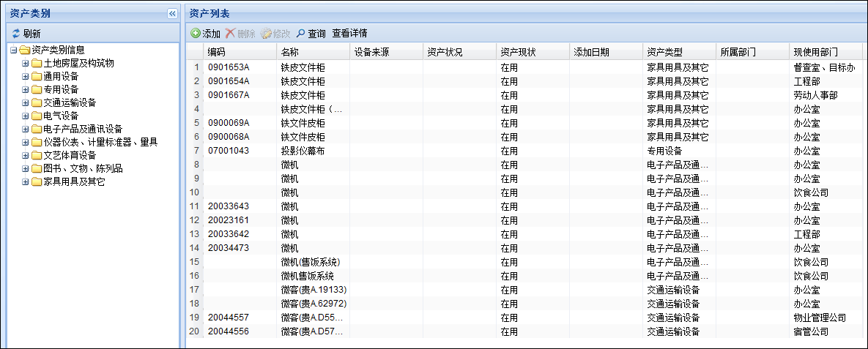Click the 资产现状 column header
868x349 pixels.
click(533, 52)
